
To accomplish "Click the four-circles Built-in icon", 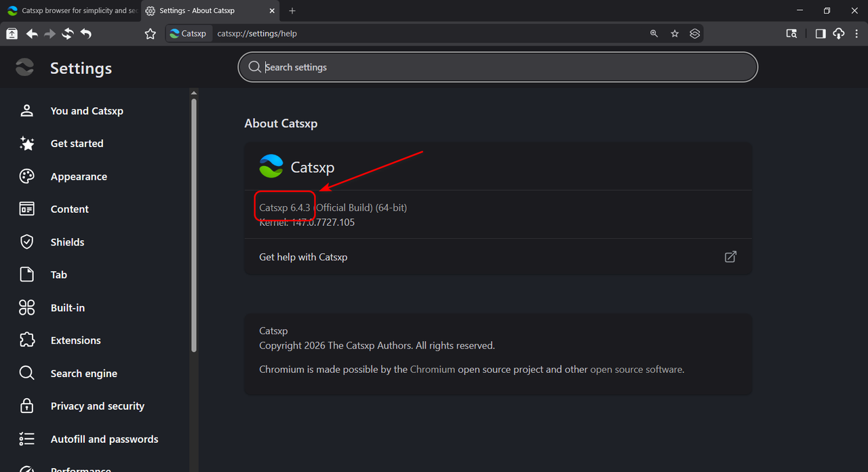I will pos(26,307).
